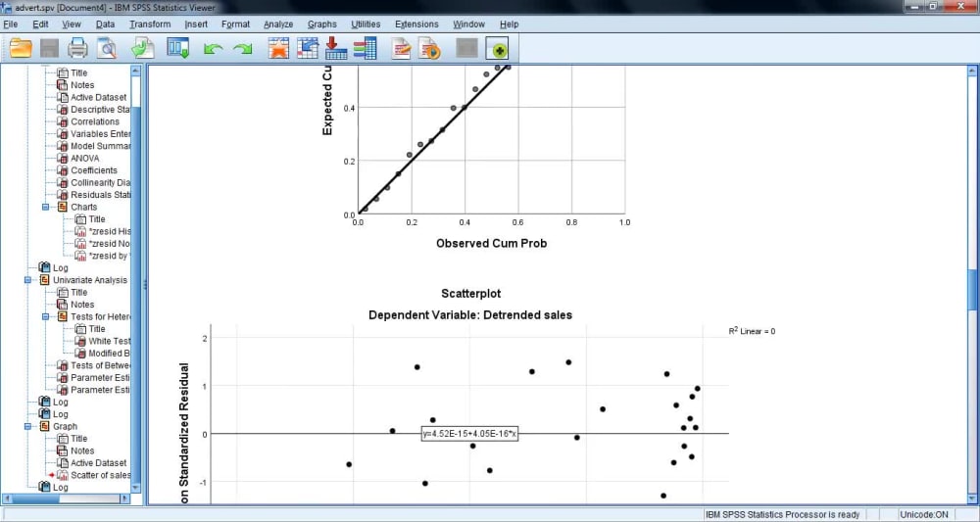Click the green plus toolbar icon

pos(500,48)
